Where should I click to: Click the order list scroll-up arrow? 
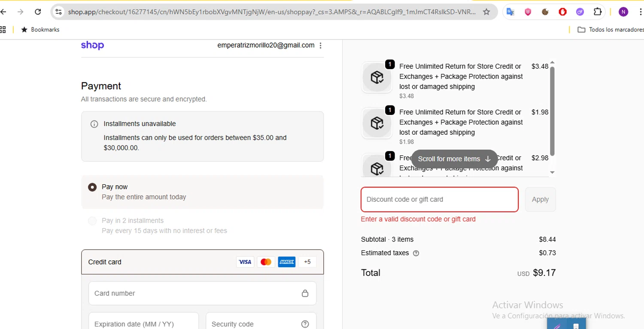[552, 63]
